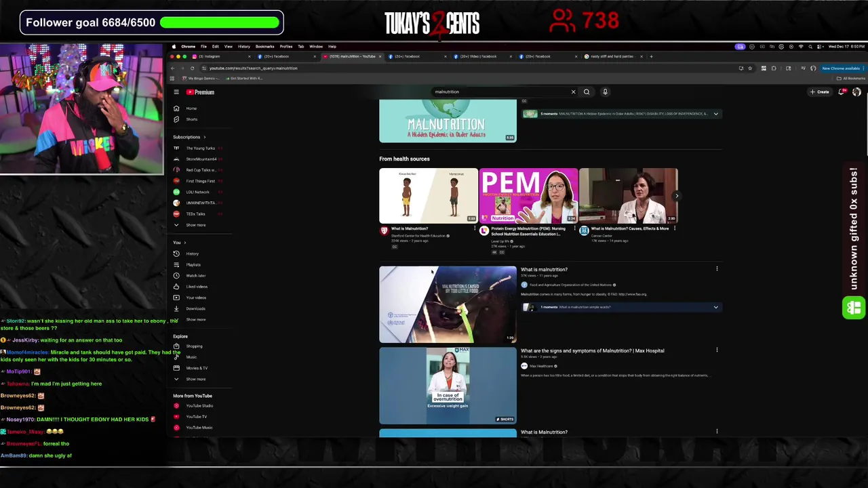Open YouTube notifications bell
The image size is (868, 488).
pyautogui.click(x=842, y=92)
